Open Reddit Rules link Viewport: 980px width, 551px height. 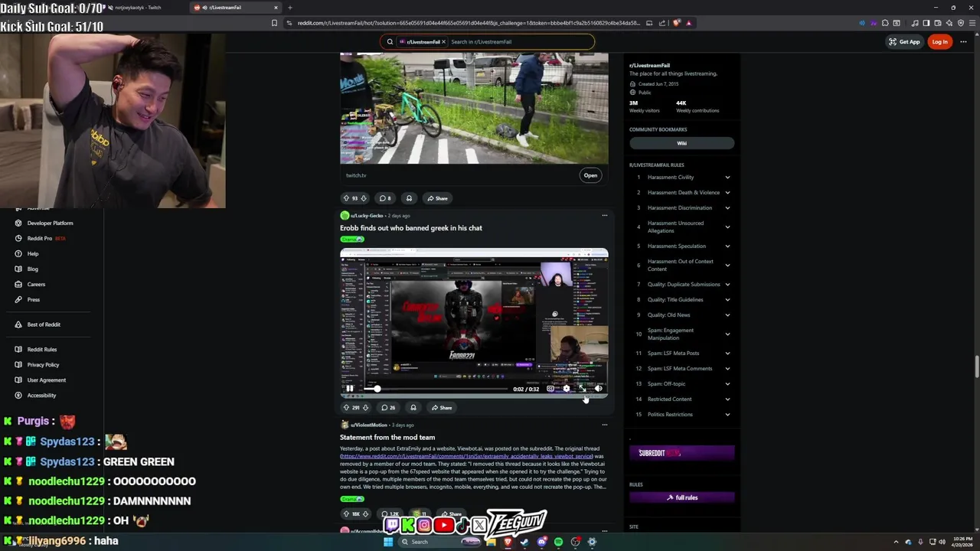[x=42, y=350]
